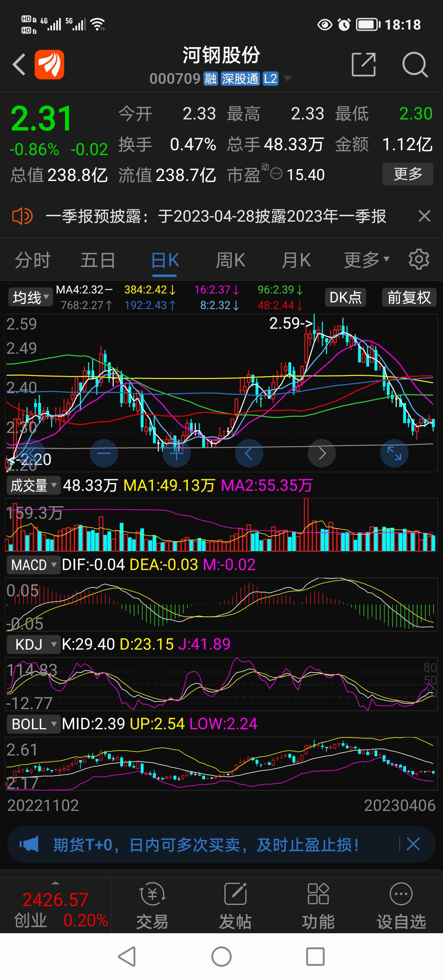
Task: Tap the Android back navigation button
Action: (x=127, y=957)
